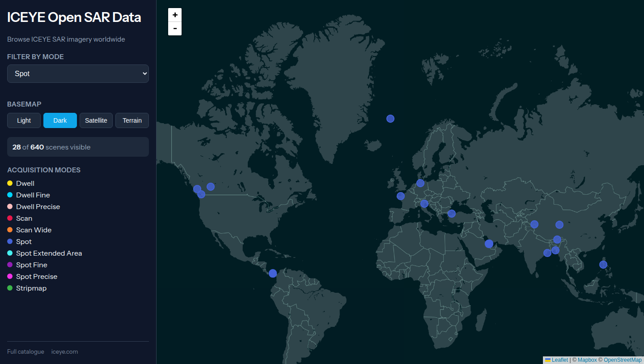The height and width of the screenshot is (364, 644).
Task: Click the yellow Dwell legend dot
Action: (10, 184)
